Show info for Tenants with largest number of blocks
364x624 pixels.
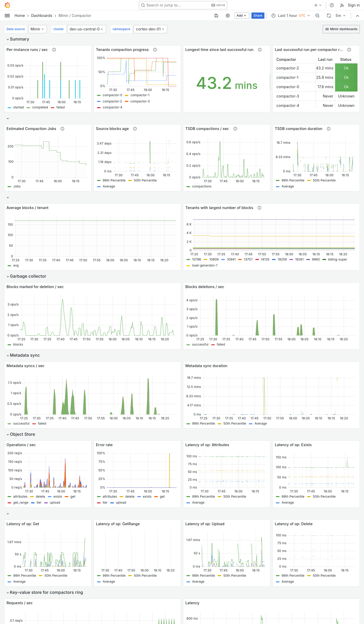(x=259, y=208)
